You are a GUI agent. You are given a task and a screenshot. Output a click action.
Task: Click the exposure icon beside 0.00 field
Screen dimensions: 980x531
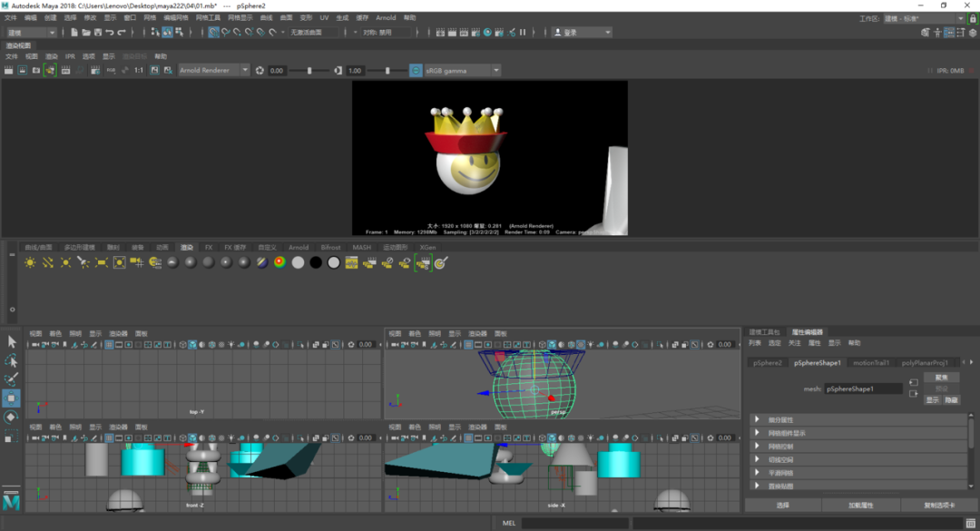click(x=260, y=71)
